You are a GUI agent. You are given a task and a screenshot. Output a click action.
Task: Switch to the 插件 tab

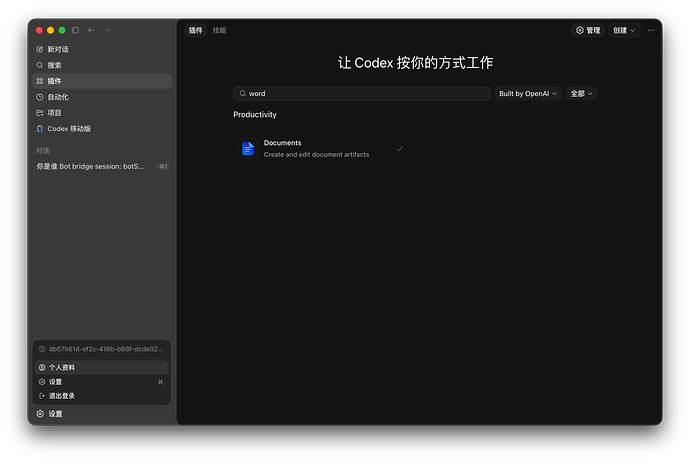click(195, 30)
